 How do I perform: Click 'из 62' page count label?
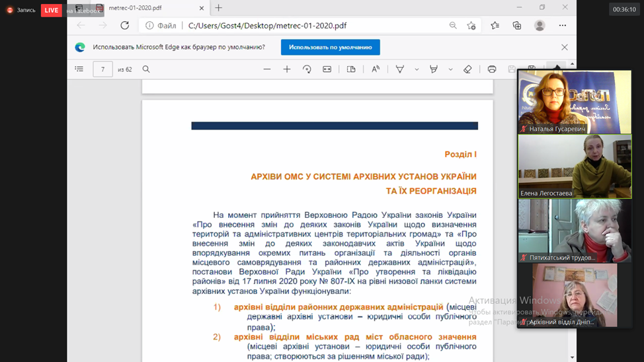pos(125,69)
